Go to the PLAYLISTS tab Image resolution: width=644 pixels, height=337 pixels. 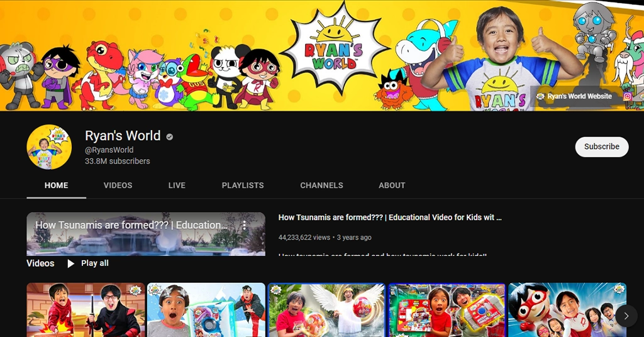coord(243,185)
